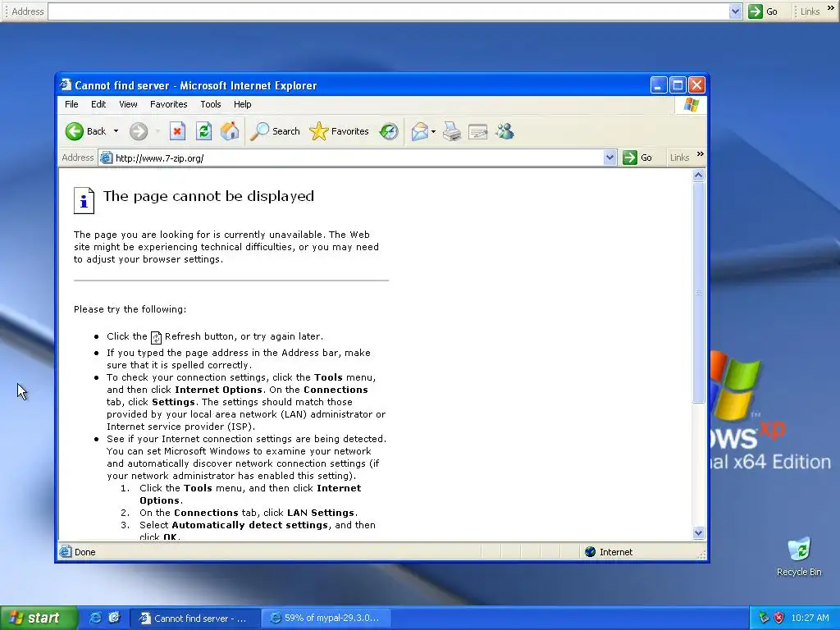
Task: Select the mypal download taskbar button
Action: click(326, 619)
